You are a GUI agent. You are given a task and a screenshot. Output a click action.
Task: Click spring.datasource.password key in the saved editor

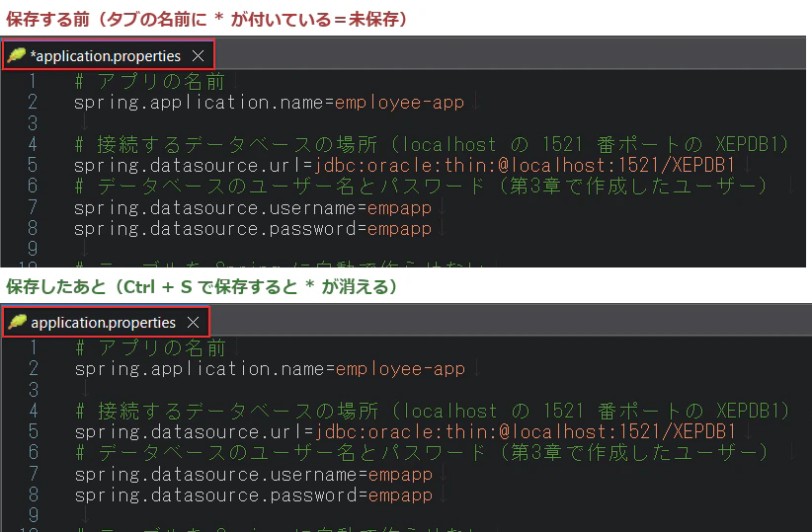pyautogui.click(x=216, y=494)
